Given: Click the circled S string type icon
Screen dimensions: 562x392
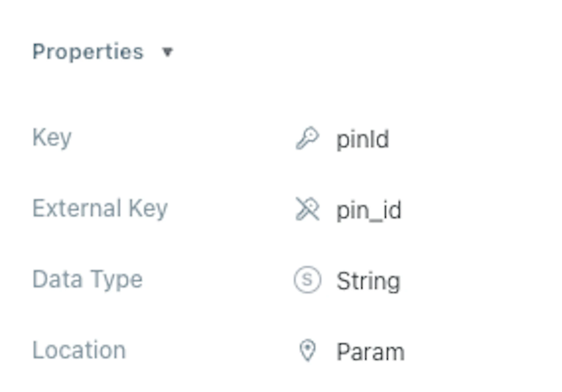Looking at the screenshot, I should (x=307, y=280).
